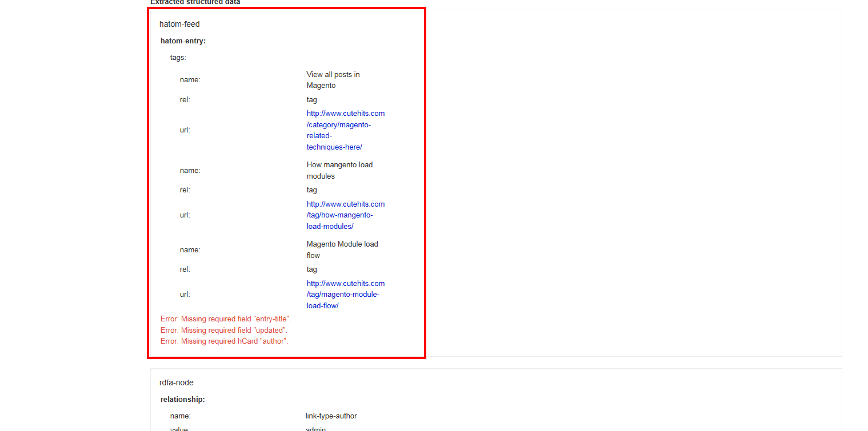
Task: Click the 'Magento Module load flow' value
Action: point(342,249)
